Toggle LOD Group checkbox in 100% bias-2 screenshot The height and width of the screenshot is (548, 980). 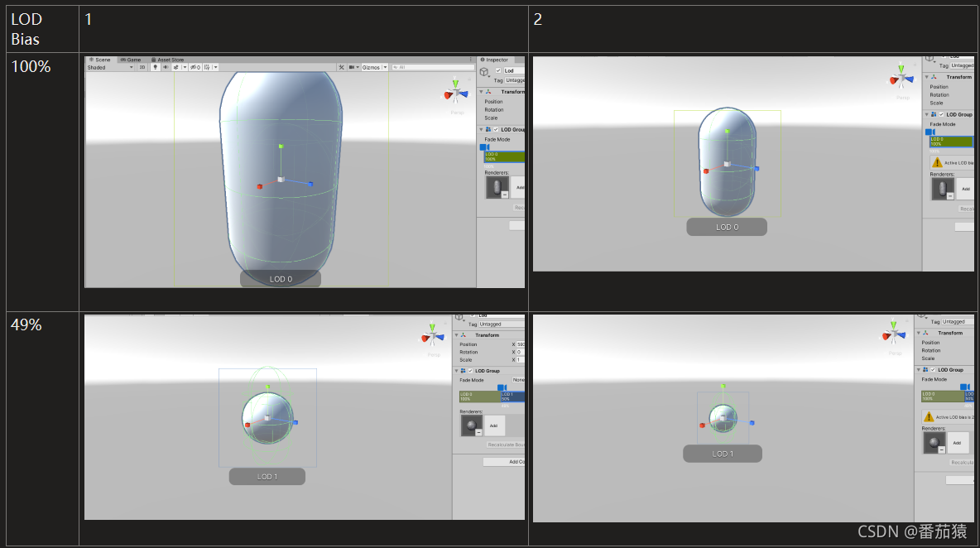coord(941,114)
